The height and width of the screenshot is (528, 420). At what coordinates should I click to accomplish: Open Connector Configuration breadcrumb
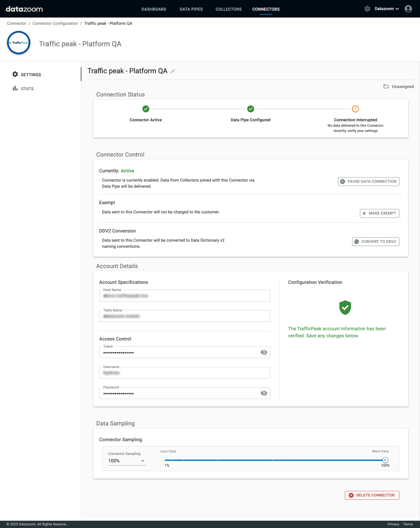coord(55,23)
